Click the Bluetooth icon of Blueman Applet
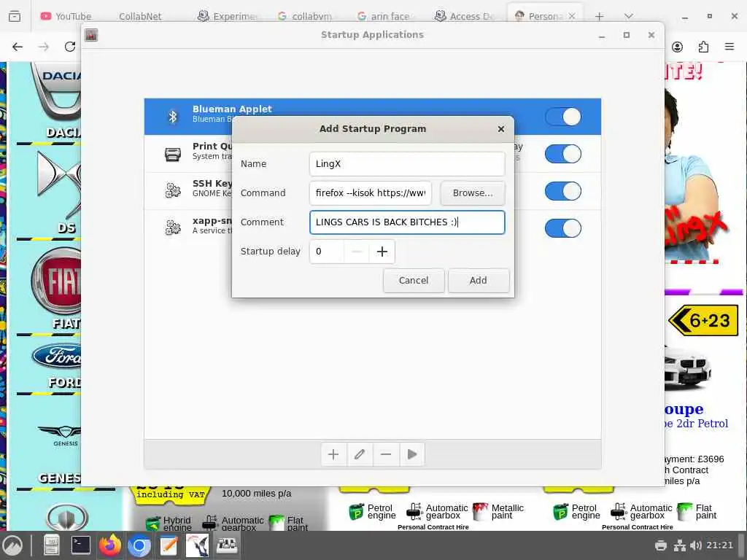Image resolution: width=747 pixels, height=560 pixels. (x=172, y=117)
